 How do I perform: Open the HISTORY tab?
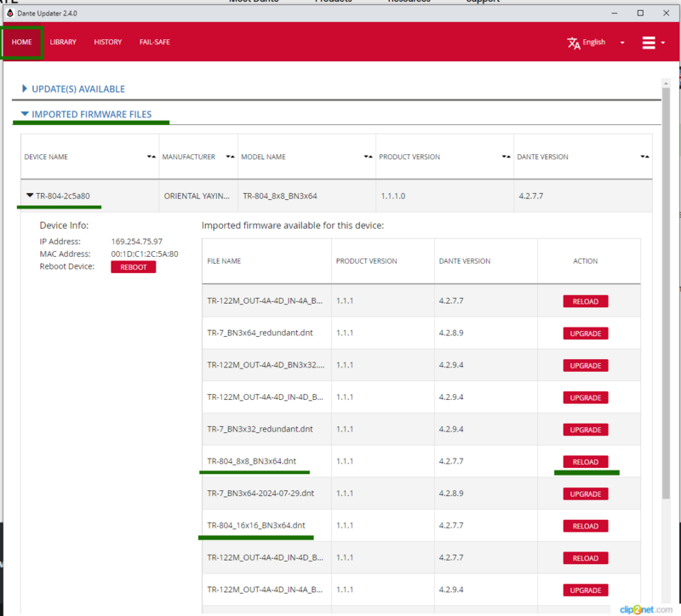coord(107,42)
